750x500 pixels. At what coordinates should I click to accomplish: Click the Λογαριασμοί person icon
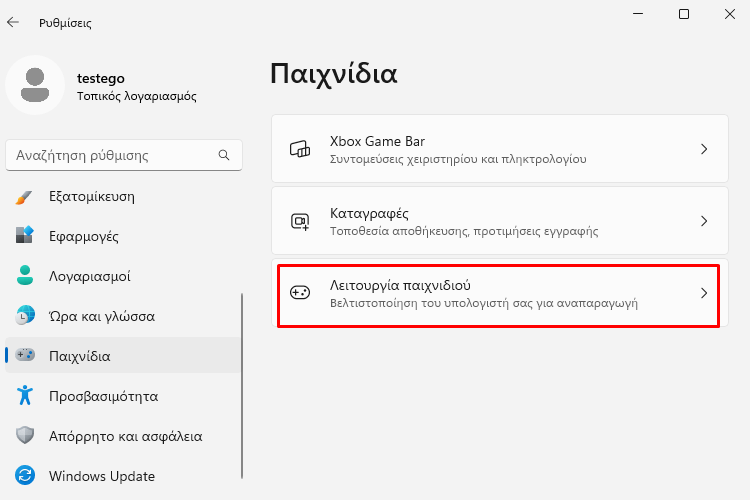tap(24, 276)
